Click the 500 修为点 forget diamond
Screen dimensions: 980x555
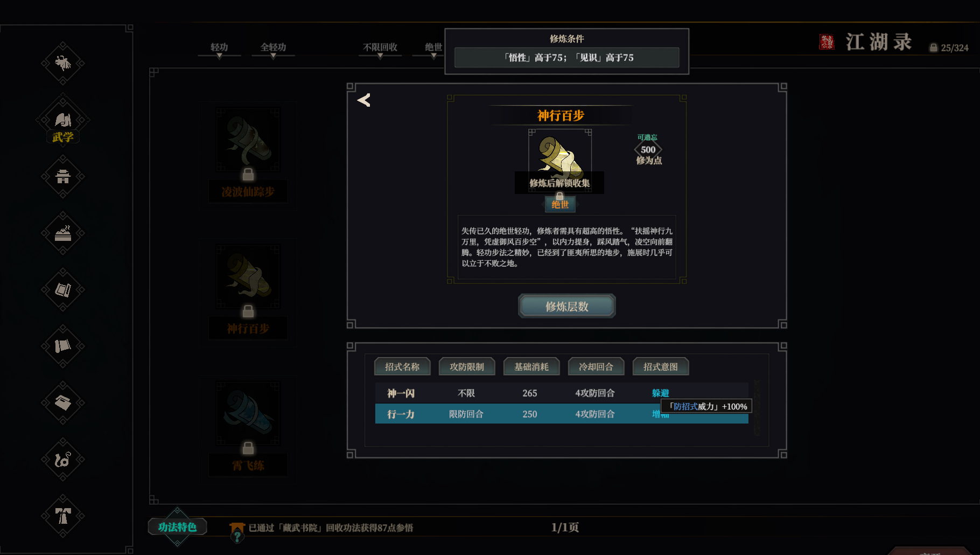(648, 150)
